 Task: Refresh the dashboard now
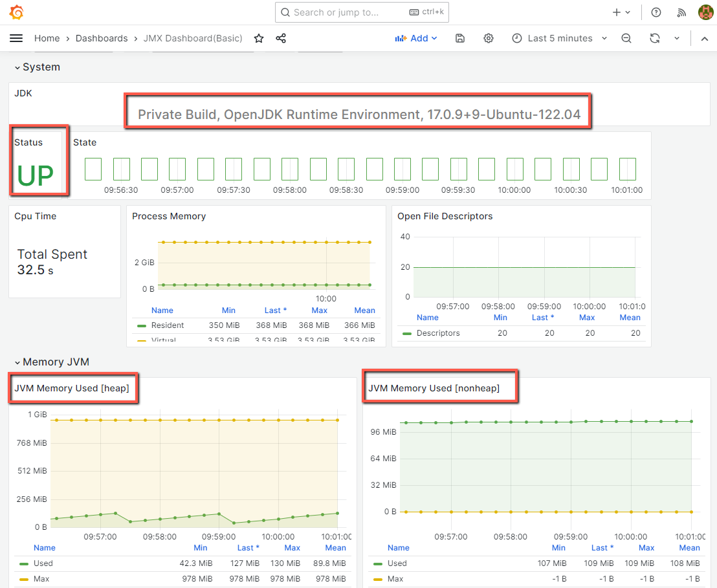[655, 38]
